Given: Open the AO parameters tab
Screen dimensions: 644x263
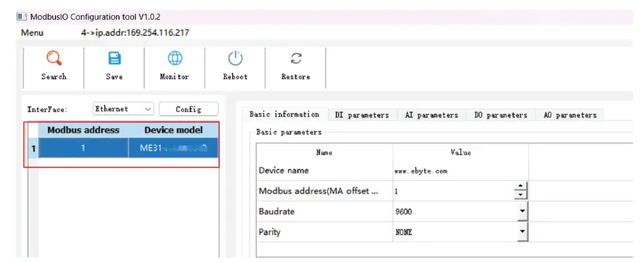Looking at the screenshot, I should pos(570,115).
